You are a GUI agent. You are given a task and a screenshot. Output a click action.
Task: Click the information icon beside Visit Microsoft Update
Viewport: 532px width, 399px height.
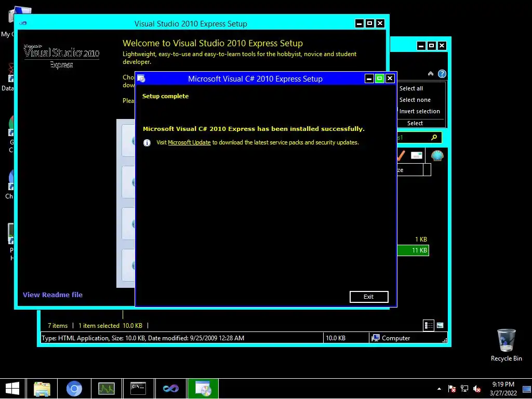pyautogui.click(x=147, y=143)
